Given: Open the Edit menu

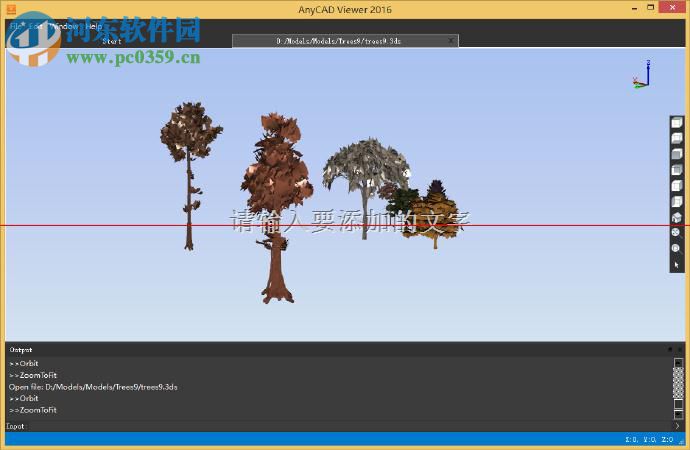Looking at the screenshot, I should (x=36, y=26).
